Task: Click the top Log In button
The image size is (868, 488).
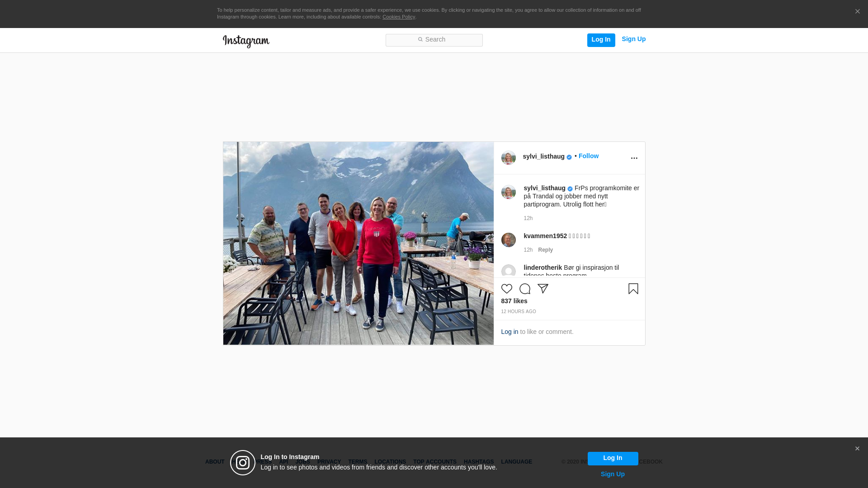Action: [x=601, y=40]
